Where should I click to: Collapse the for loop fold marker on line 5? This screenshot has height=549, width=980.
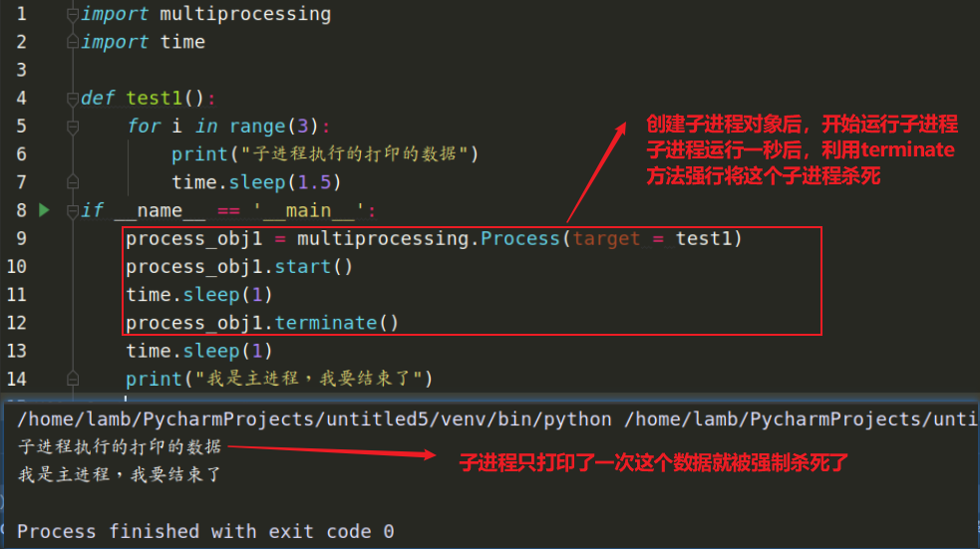pos(72,127)
